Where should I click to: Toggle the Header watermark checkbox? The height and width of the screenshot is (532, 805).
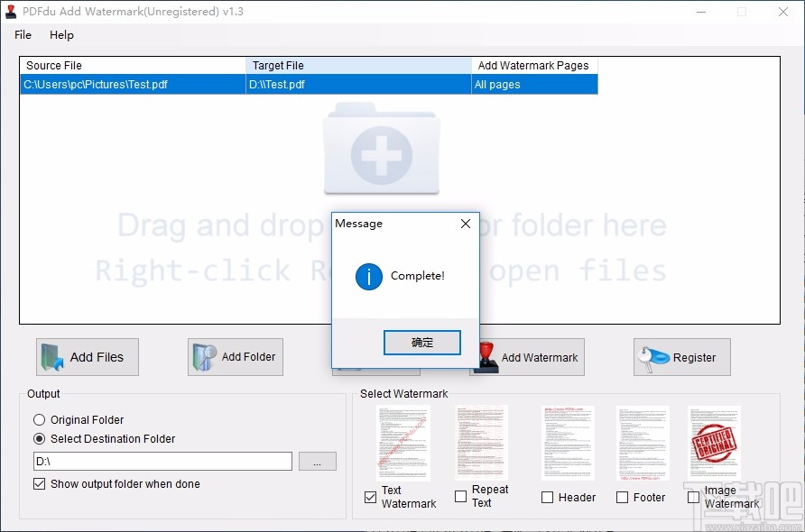546,497
